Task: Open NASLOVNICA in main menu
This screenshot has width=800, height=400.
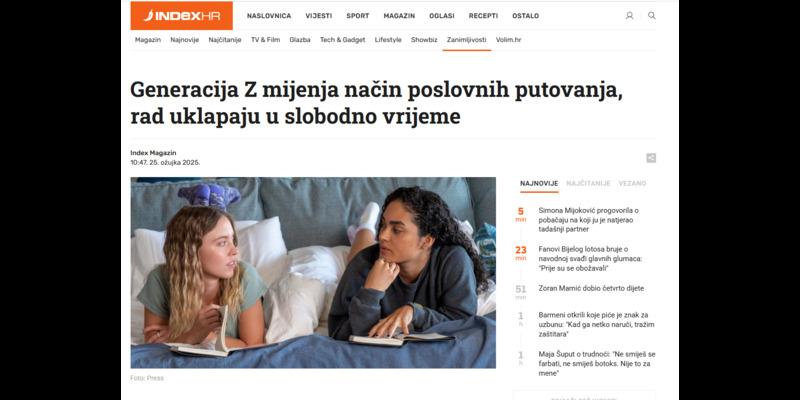Action: pyautogui.click(x=269, y=16)
